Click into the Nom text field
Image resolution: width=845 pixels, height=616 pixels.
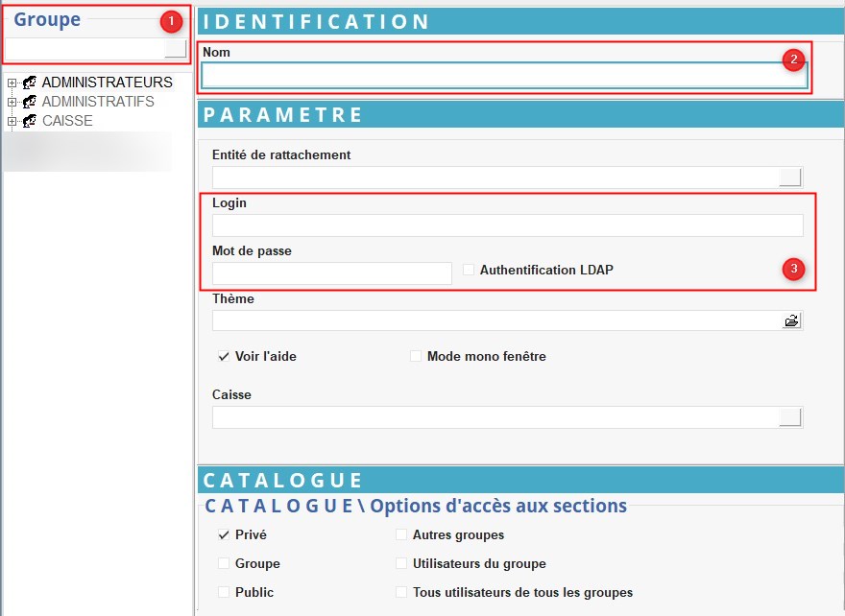tap(504, 76)
